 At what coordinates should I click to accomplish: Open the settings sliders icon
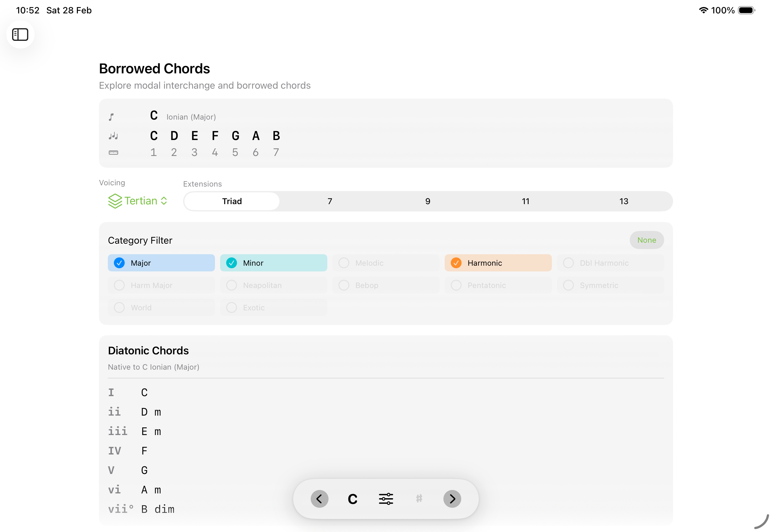pos(386,499)
